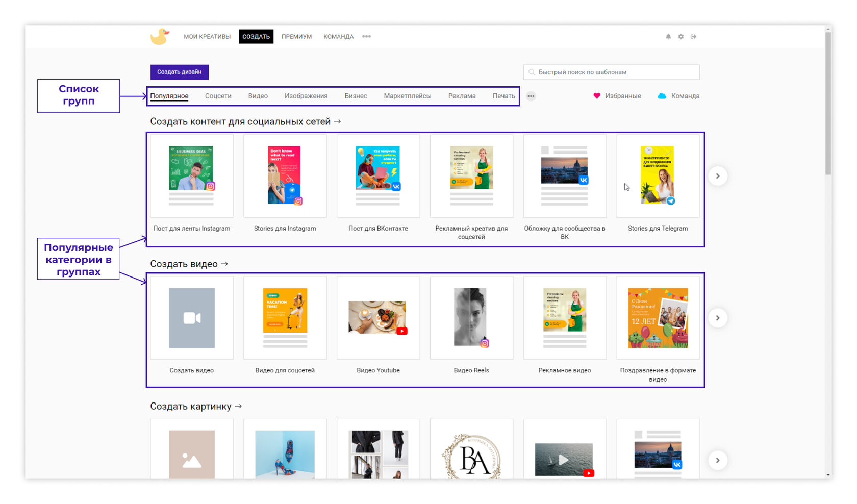857x504 pixels.
Task: Select the blank Создать видео camera tile
Action: coord(192,318)
